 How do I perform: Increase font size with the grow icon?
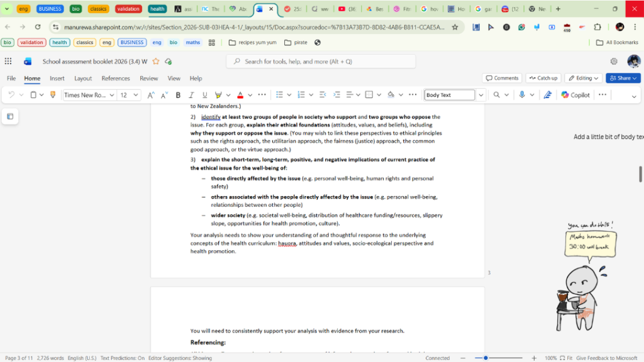pyautogui.click(x=151, y=95)
